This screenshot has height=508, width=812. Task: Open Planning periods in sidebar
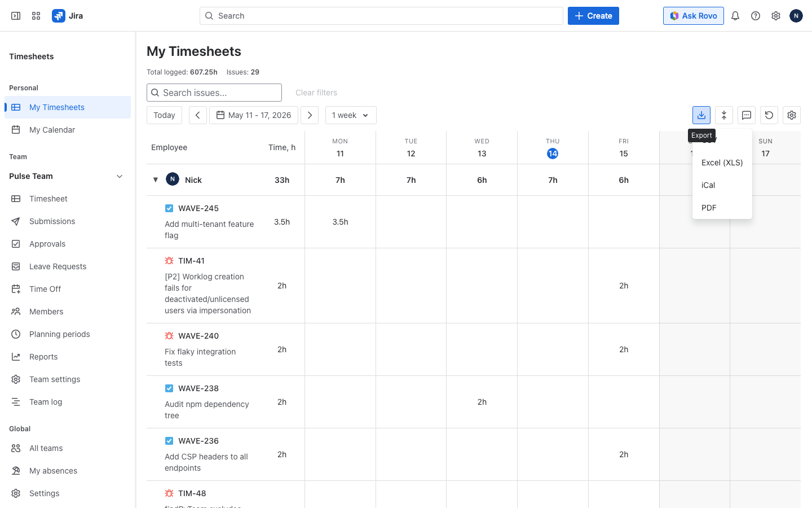pos(68,334)
